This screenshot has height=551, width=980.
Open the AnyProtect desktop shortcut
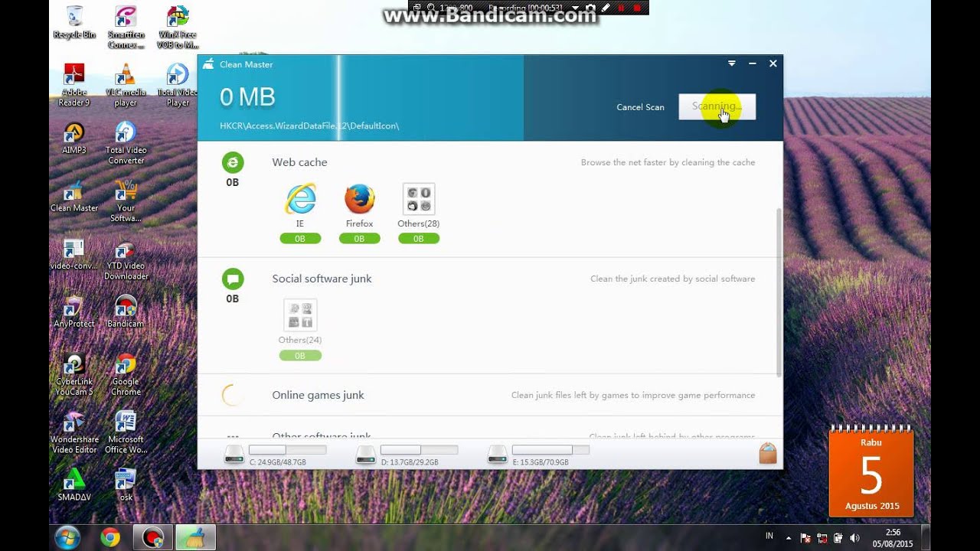pos(74,311)
